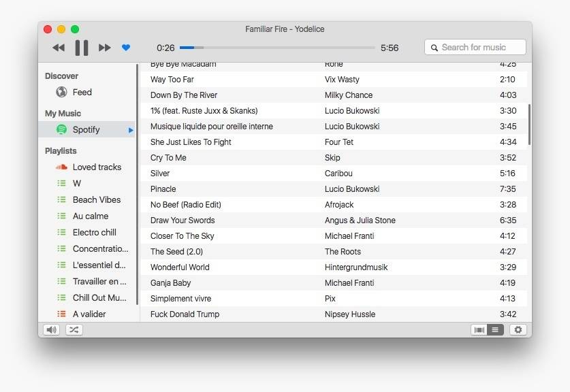Screen dimensions: 570x392
Task: Open the Travailler en ... playlist
Action: click(x=86, y=282)
